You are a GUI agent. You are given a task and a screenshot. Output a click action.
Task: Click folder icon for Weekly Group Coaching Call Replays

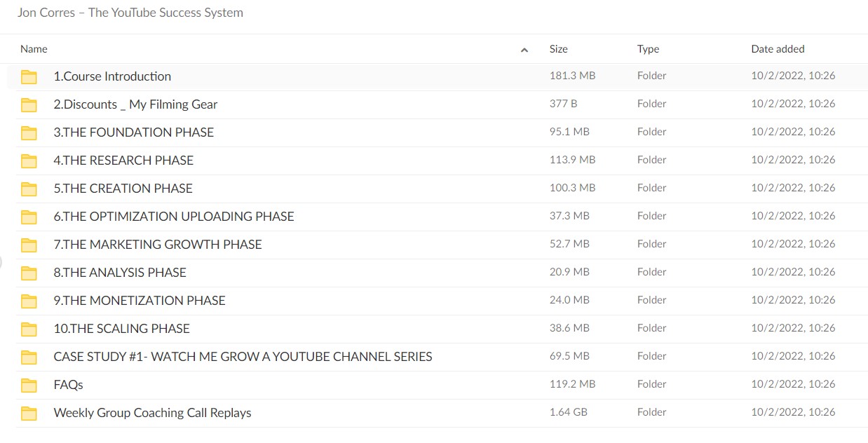[29, 414]
